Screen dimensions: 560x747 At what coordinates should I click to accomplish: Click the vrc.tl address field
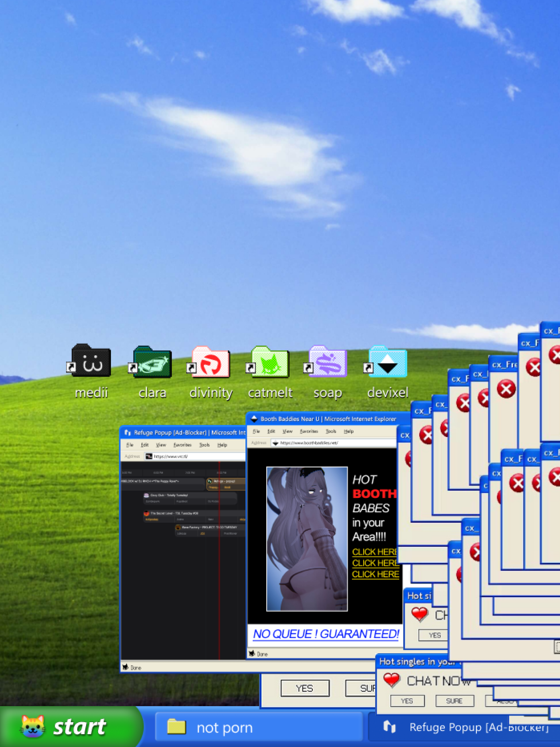[195, 456]
